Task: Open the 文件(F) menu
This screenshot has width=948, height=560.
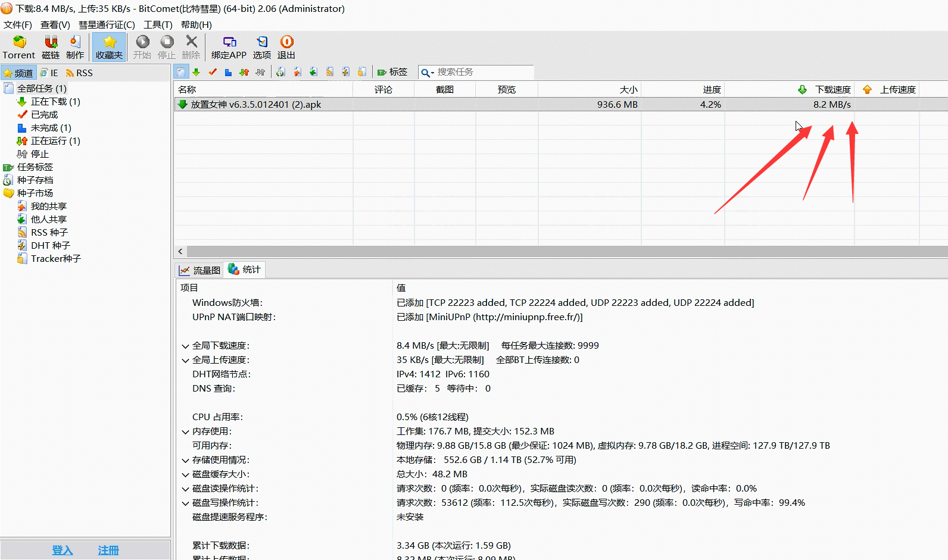Action: pyautogui.click(x=18, y=24)
